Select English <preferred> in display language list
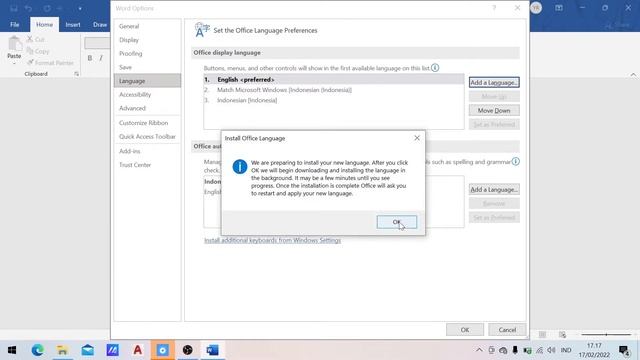 [x=334, y=80]
